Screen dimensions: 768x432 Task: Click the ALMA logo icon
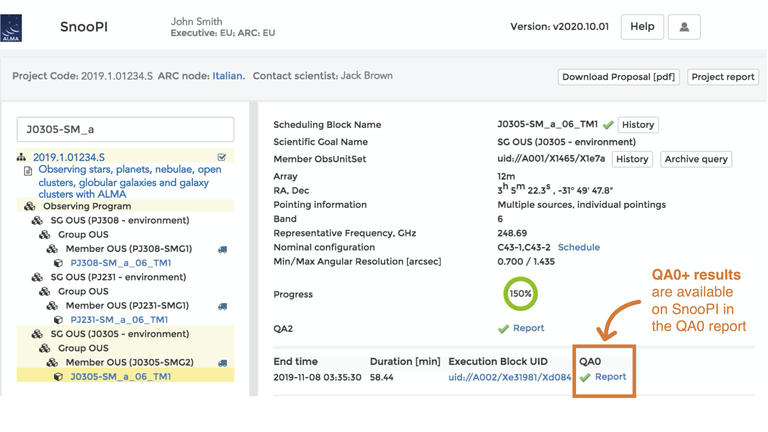pos(11,28)
